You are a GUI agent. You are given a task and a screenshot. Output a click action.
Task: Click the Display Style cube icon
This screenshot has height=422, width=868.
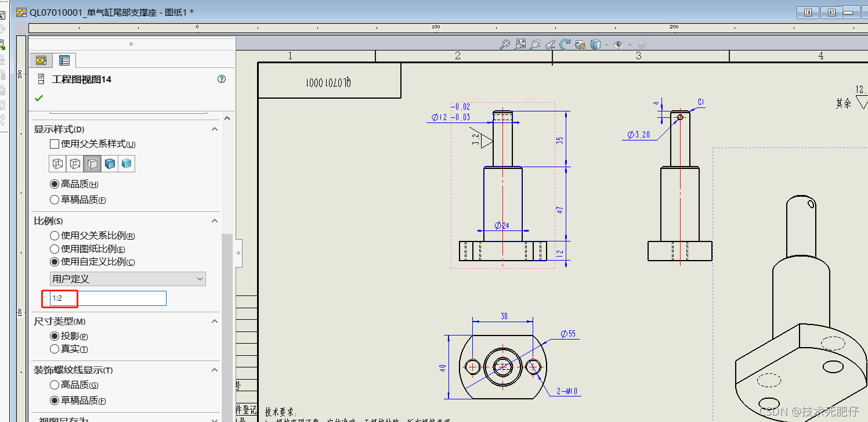595,44
